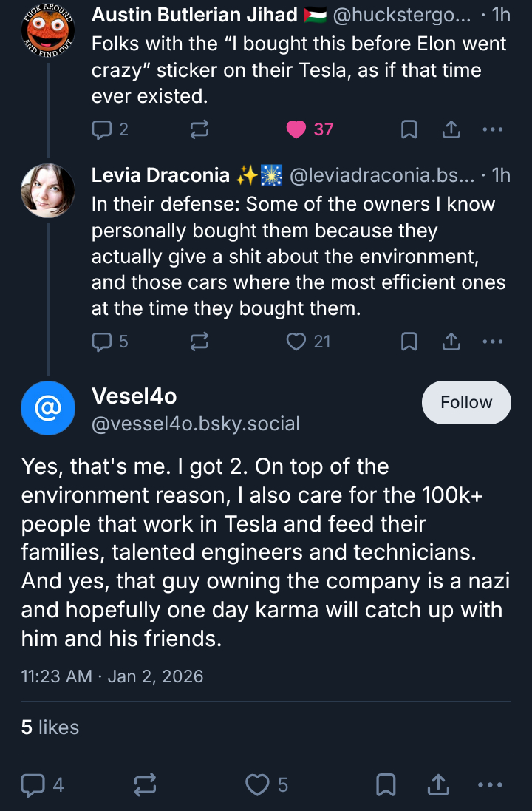Repost Levia Draconia's post
Screen dimensions: 532x811
click(199, 342)
